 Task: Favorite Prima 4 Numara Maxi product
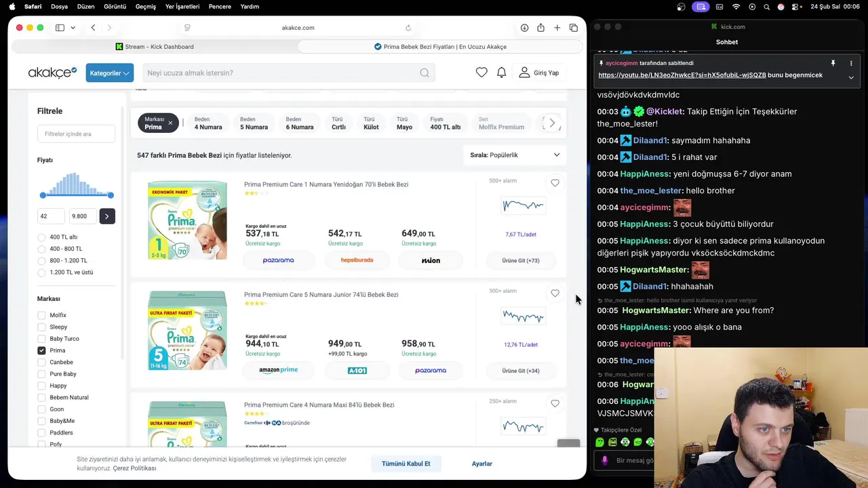coord(555,403)
